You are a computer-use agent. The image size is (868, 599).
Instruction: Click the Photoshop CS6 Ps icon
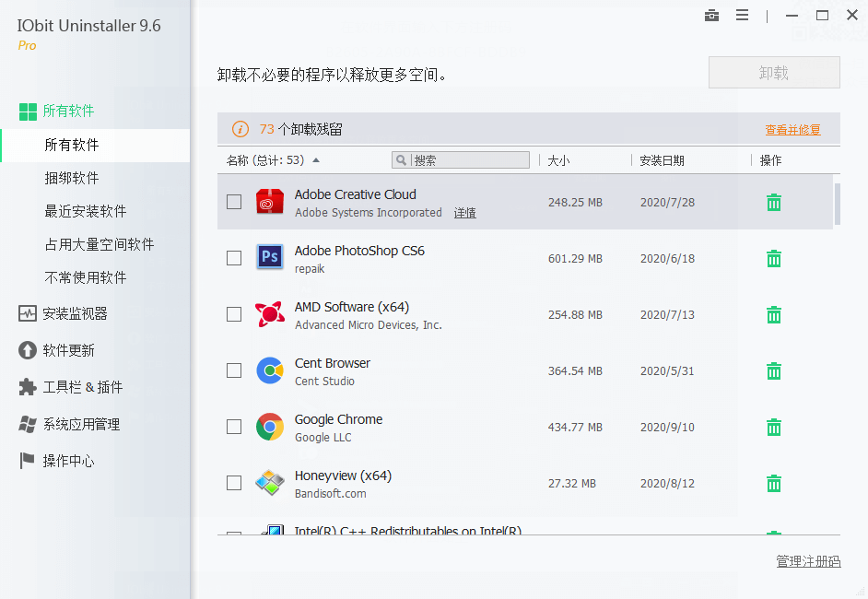tap(270, 257)
